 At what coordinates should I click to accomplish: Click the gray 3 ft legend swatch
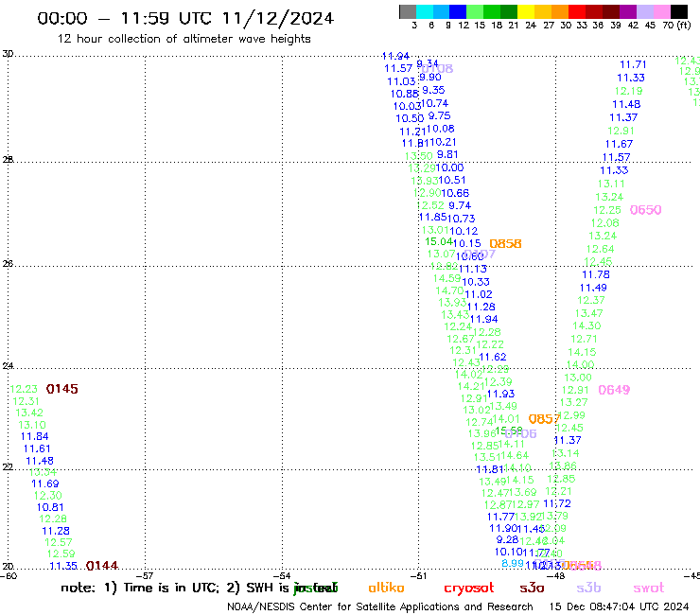coord(408,11)
